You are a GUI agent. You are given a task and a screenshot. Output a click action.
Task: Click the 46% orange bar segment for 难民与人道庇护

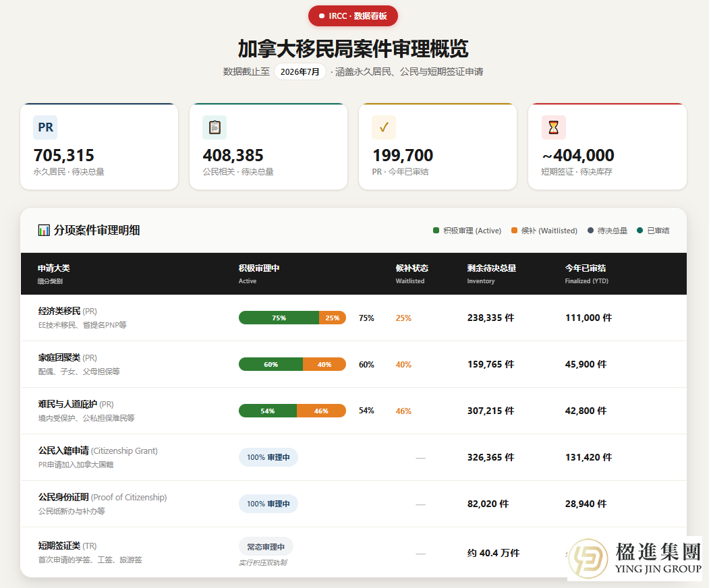[x=322, y=411]
